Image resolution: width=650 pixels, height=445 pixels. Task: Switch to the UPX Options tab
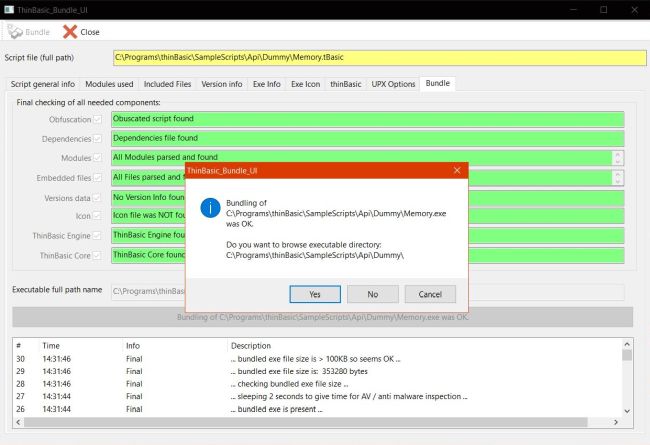coord(393,84)
